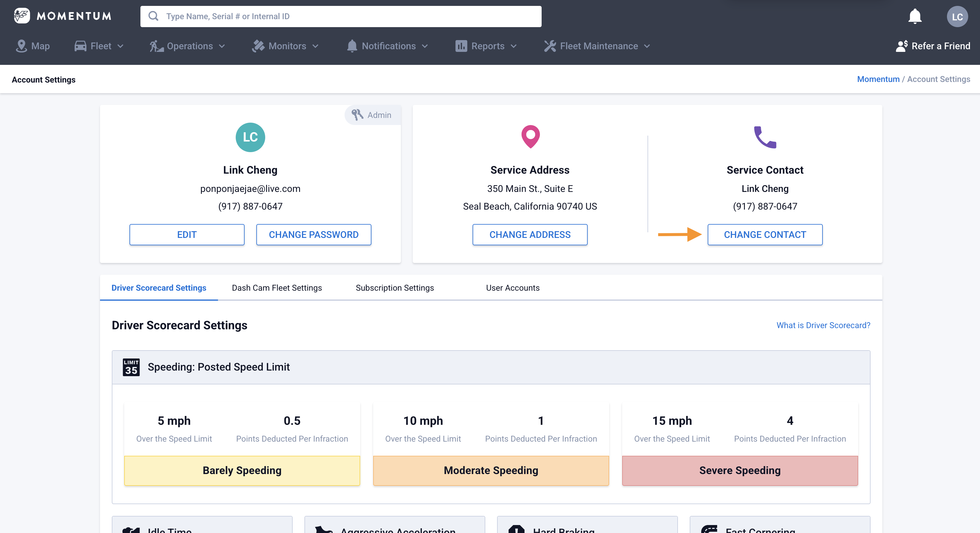Expand the Operations dropdown menu
The height and width of the screenshot is (533, 980).
(x=188, y=46)
